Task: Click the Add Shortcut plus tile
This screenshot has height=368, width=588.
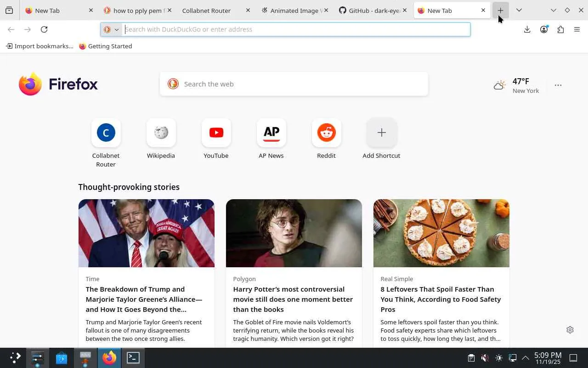Action: coord(381,132)
